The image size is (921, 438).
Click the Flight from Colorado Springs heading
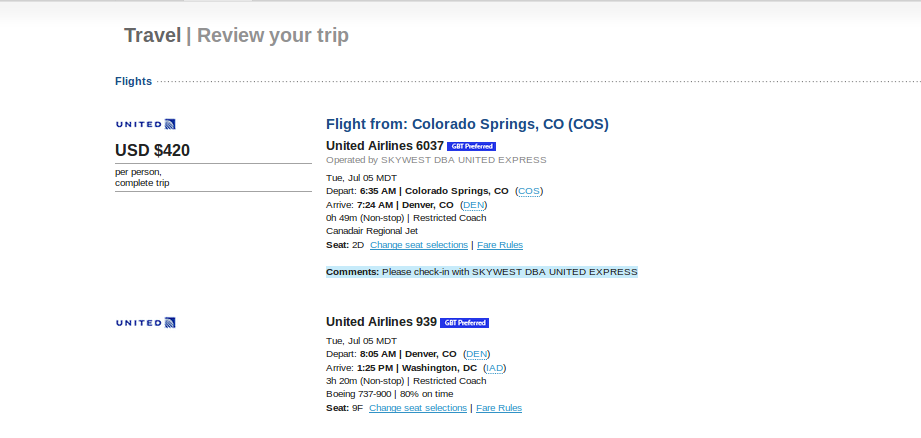coord(467,125)
